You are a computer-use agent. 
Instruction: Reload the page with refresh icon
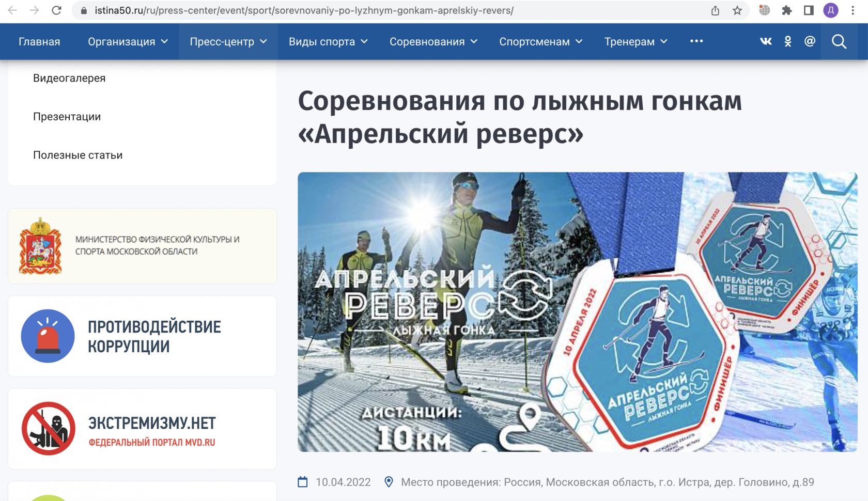click(x=56, y=10)
